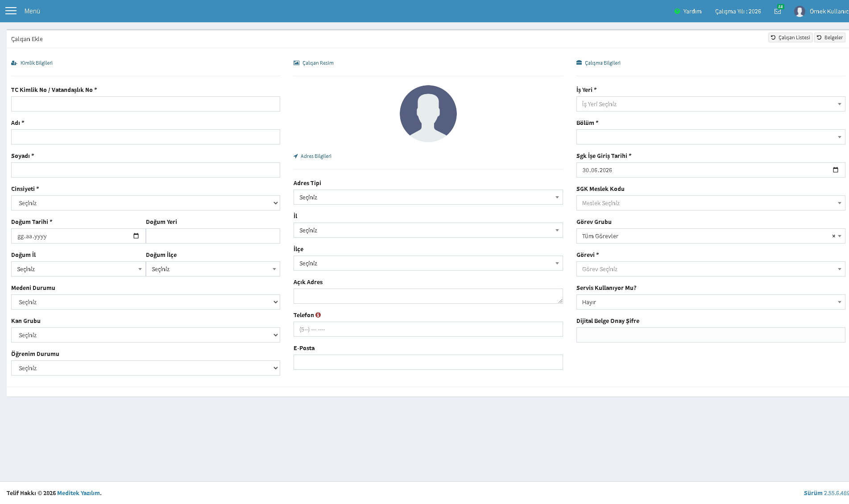This screenshot has height=504, width=849.
Task: Click the green Yardım help icon
Action: [677, 11]
